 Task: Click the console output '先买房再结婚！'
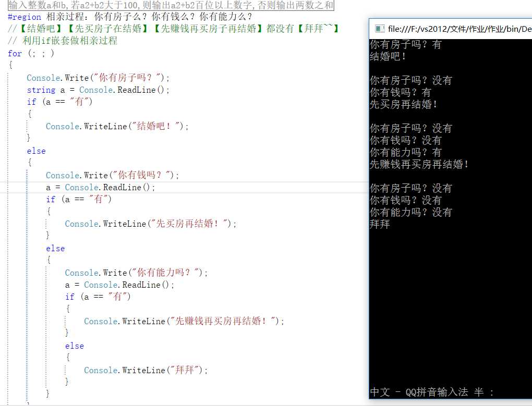(x=404, y=104)
